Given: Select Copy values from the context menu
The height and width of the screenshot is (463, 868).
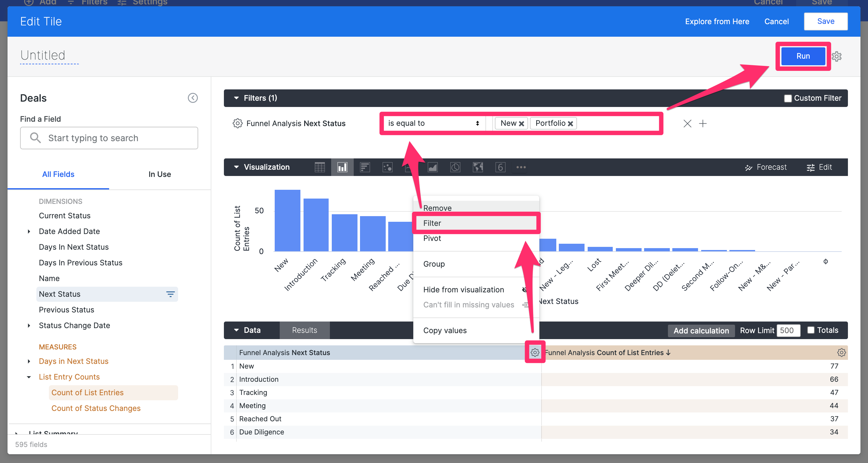Looking at the screenshot, I should [445, 330].
